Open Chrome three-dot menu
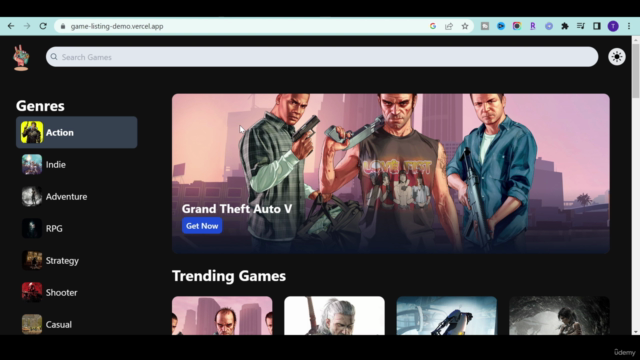The image size is (640, 360). pos(629,26)
